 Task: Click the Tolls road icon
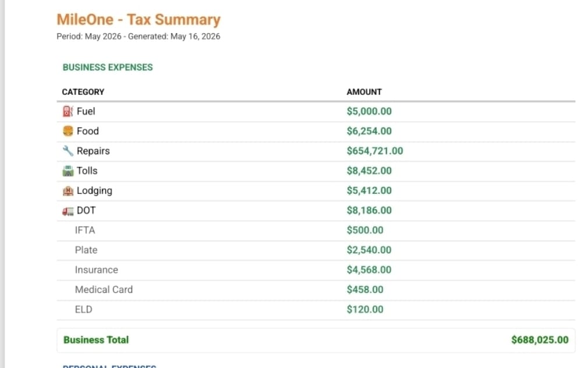[x=68, y=171]
